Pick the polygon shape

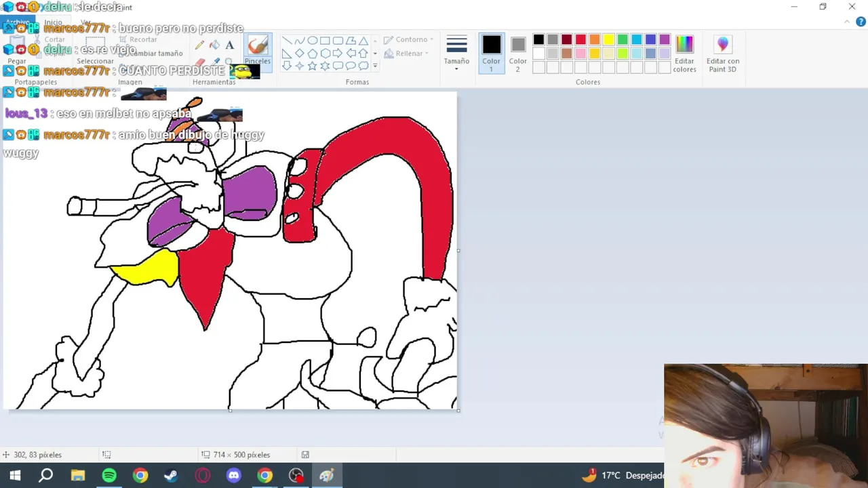pyautogui.click(x=351, y=41)
